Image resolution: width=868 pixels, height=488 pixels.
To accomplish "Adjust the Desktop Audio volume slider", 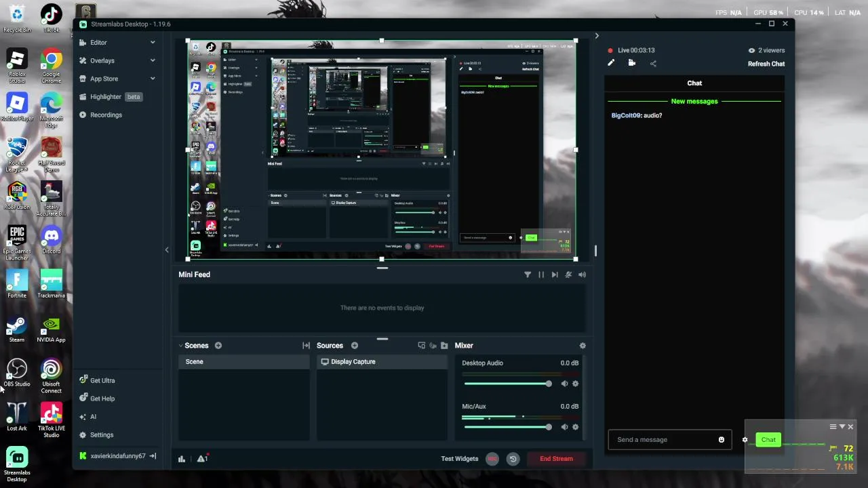I will pyautogui.click(x=508, y=384).
